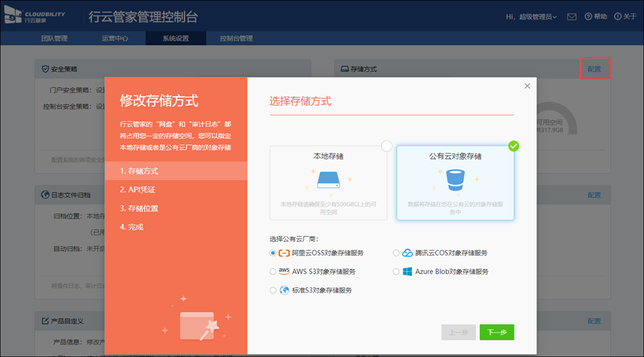Open the 帮助 help icon
This screenshot has height=357, width=644.
click(x=588, y=17)
